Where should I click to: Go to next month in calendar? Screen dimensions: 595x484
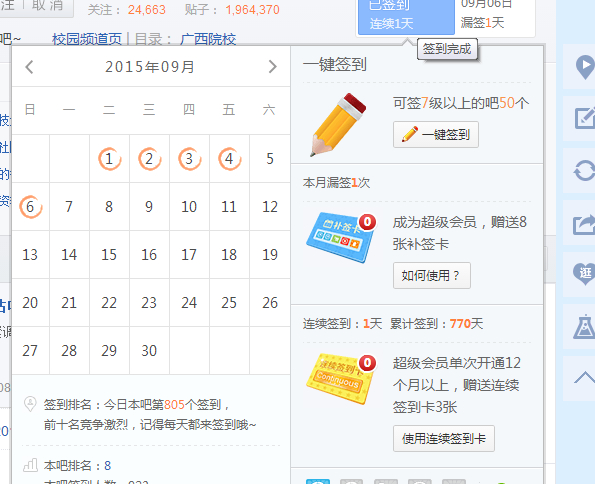coord(272,67)
